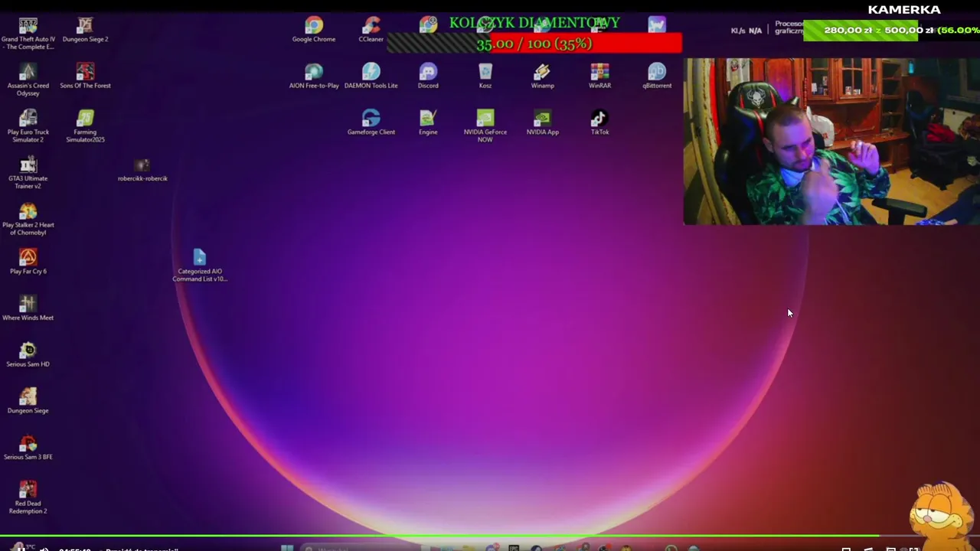Select GTA3 Ultimate Trainer v2 icon
This screenshot has width=980, height=551.
(x=28, y=173)
